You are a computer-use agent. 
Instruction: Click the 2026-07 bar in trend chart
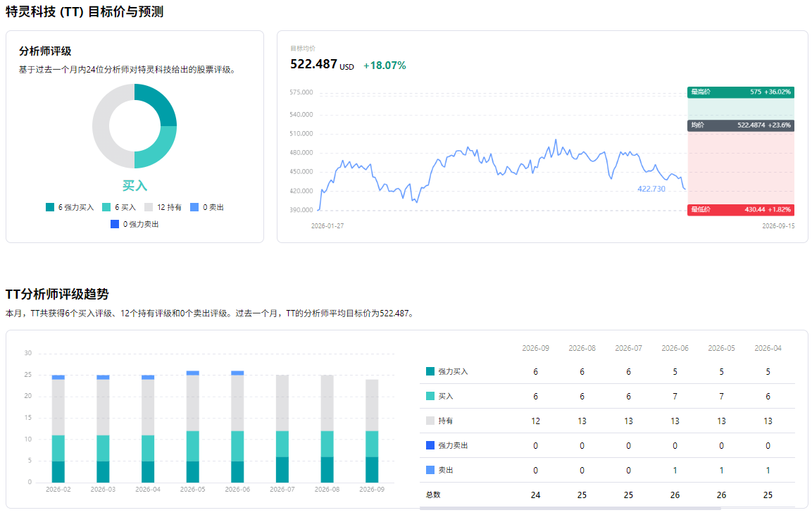point(282,429)
